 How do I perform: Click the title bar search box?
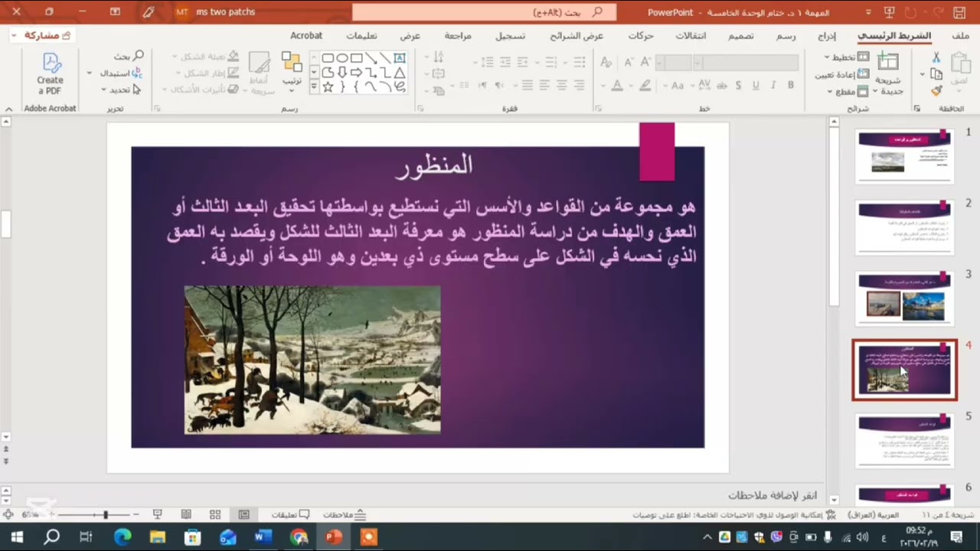[x=484, y=12]
